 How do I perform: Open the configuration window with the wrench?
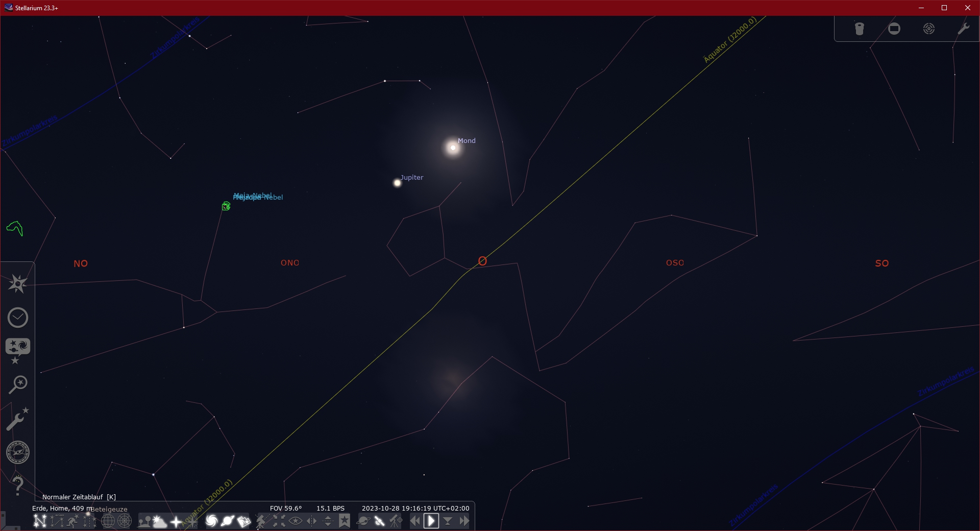18,419
